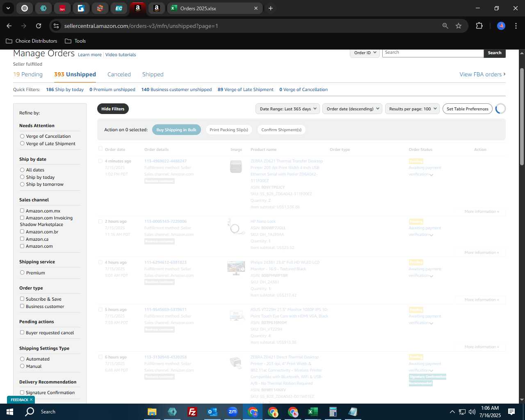Open the Video tutorials link

[x=121, y=55]
